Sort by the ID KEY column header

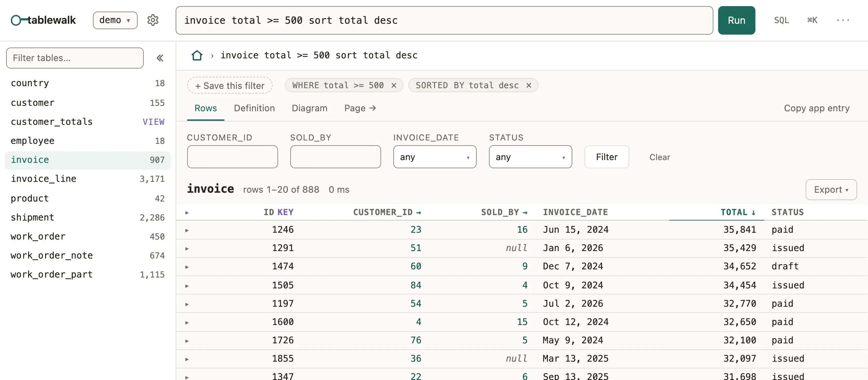click(x=278, y=212)
